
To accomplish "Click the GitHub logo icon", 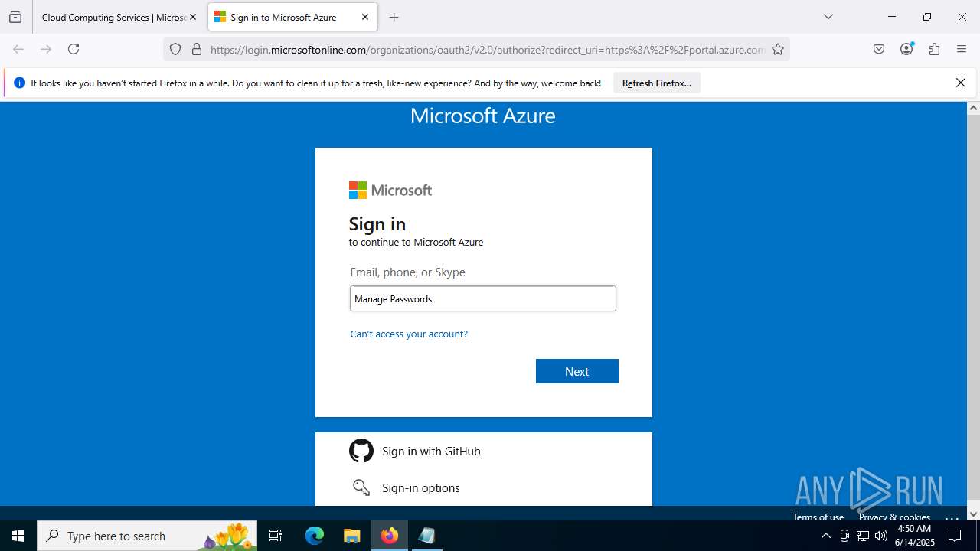I will point(361,451).
